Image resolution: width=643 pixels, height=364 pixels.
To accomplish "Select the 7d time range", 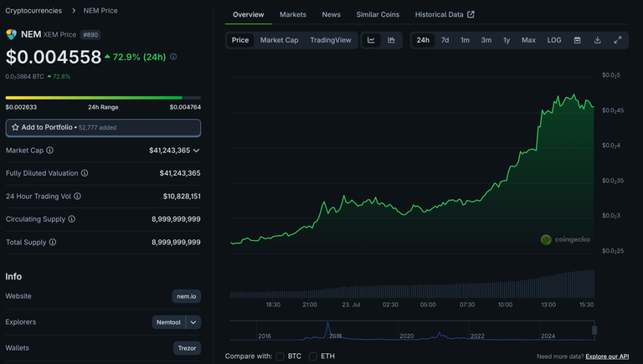I will click(445, 40).
